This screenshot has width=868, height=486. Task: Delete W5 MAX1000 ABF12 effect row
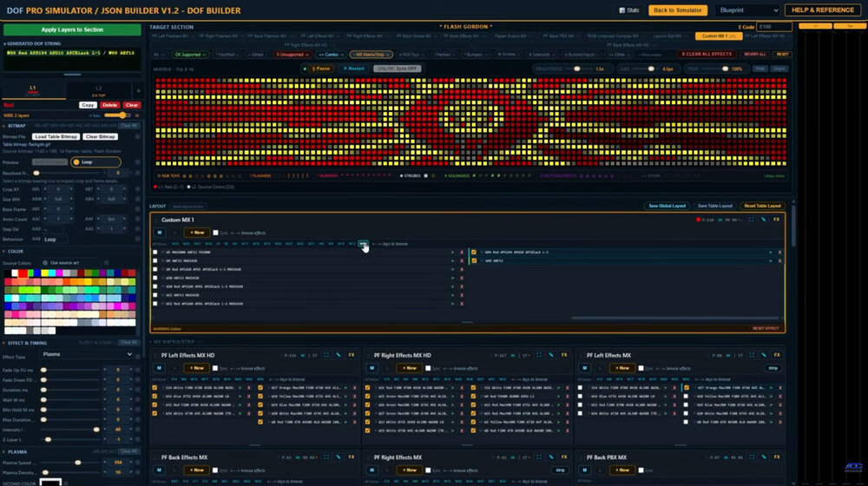[462, 253]
